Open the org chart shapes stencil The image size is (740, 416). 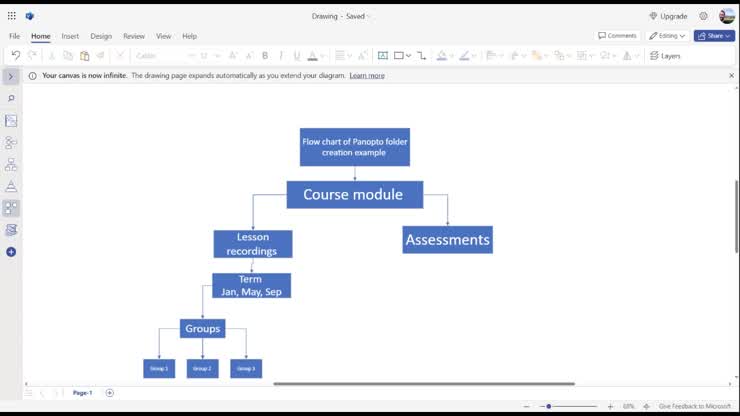[x=11, y=164]
